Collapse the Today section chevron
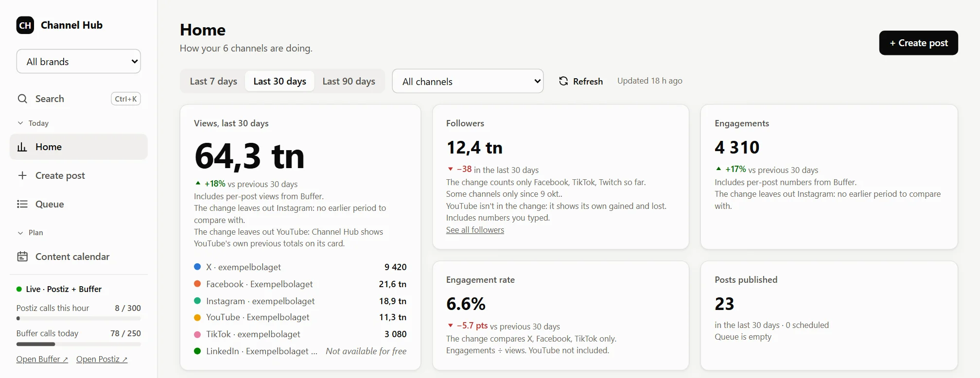980x378 pixels. (x=20, y=123)
